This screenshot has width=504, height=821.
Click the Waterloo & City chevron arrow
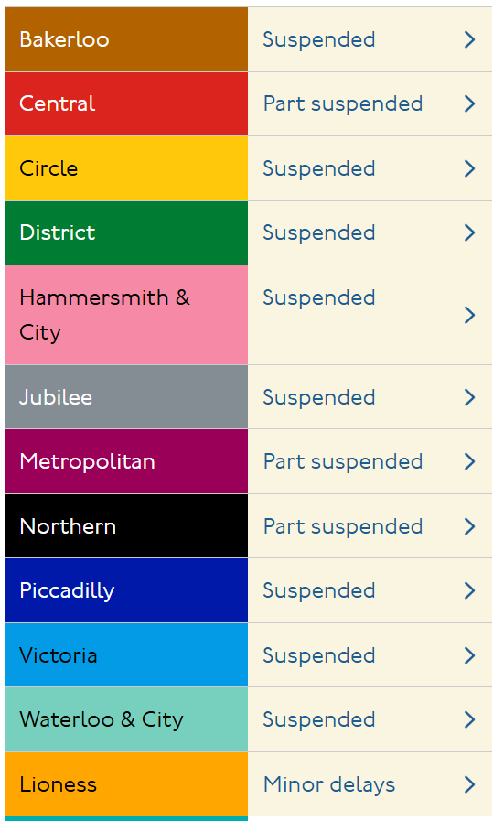coord(469,720)
